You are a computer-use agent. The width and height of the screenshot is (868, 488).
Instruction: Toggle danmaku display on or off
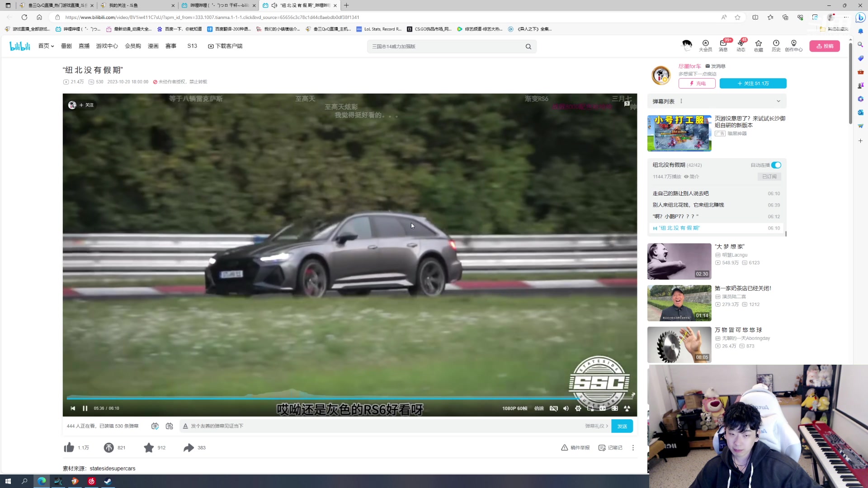155,426
